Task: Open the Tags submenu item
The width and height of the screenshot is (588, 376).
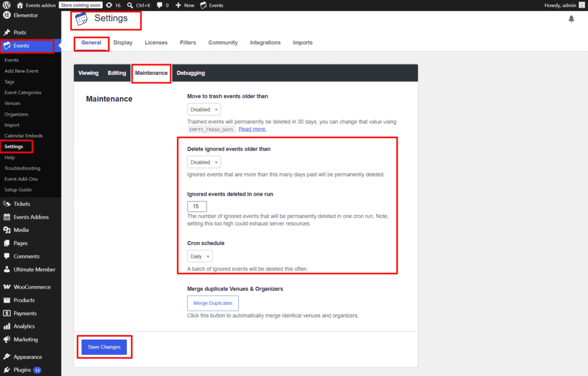Action: point(9,82)
